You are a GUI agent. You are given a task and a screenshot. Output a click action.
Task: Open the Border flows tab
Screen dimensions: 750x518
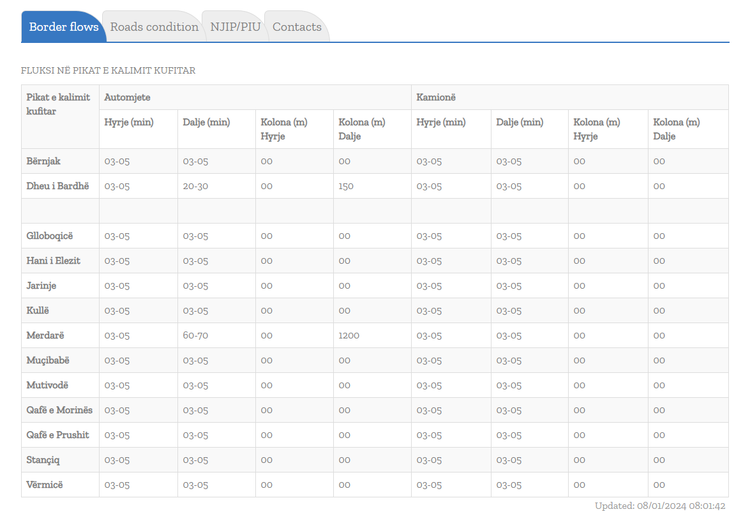coord(64,27)
